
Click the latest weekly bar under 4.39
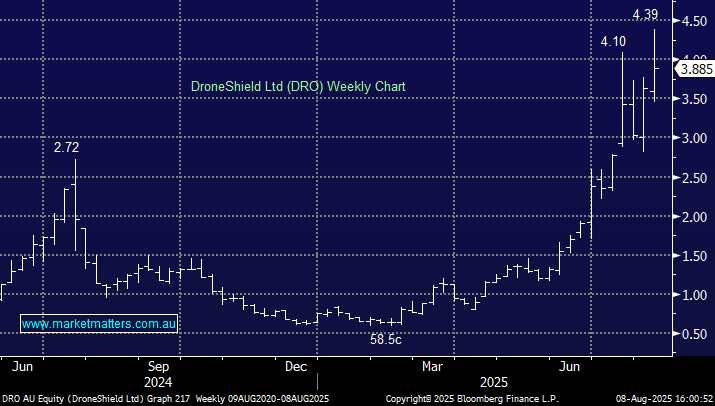(655, 65)
